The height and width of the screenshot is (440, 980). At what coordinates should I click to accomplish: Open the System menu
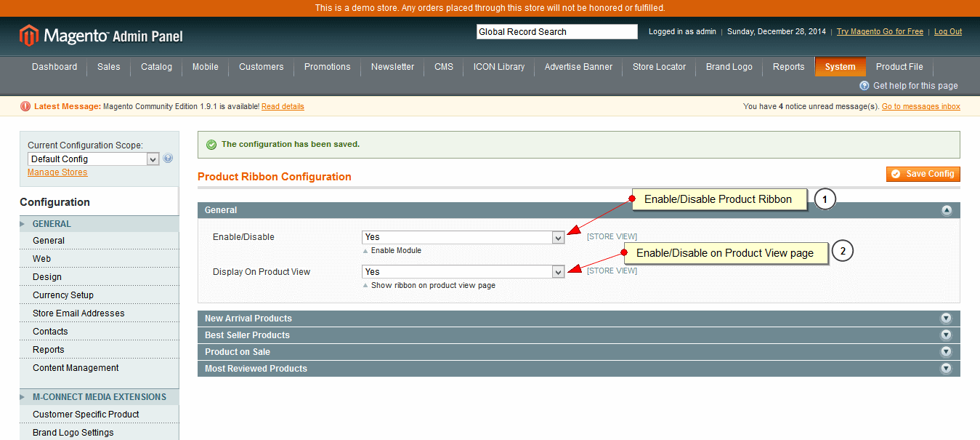coord(840,67)
